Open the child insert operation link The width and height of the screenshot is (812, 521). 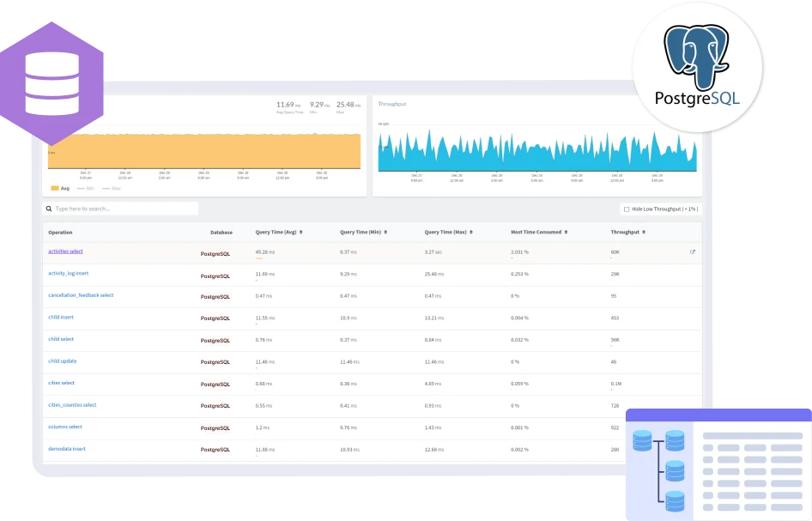[x=61, y=317]
